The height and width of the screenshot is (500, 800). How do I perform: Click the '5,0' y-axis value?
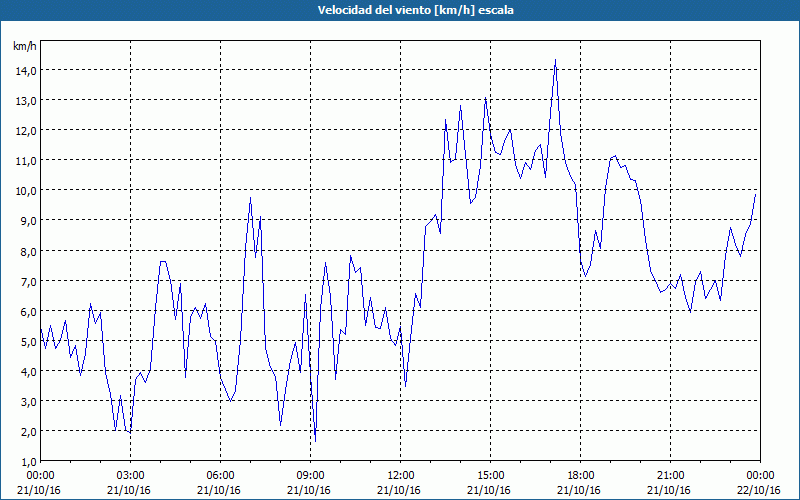pos(28,341)
